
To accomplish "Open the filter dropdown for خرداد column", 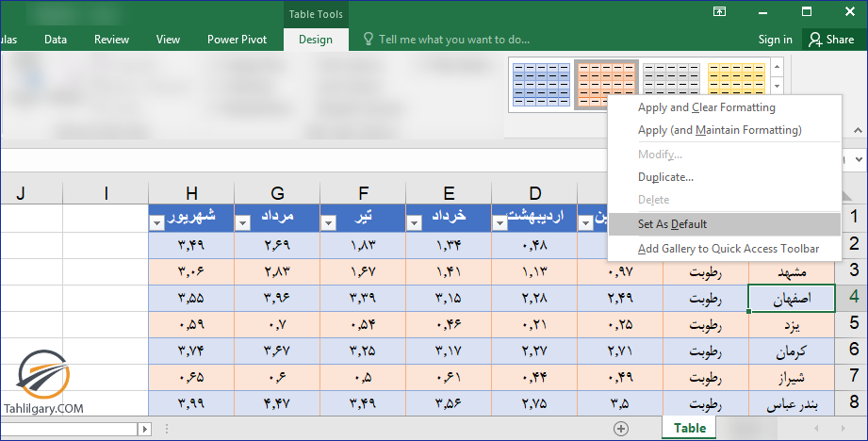I will (x=414, y=223).
